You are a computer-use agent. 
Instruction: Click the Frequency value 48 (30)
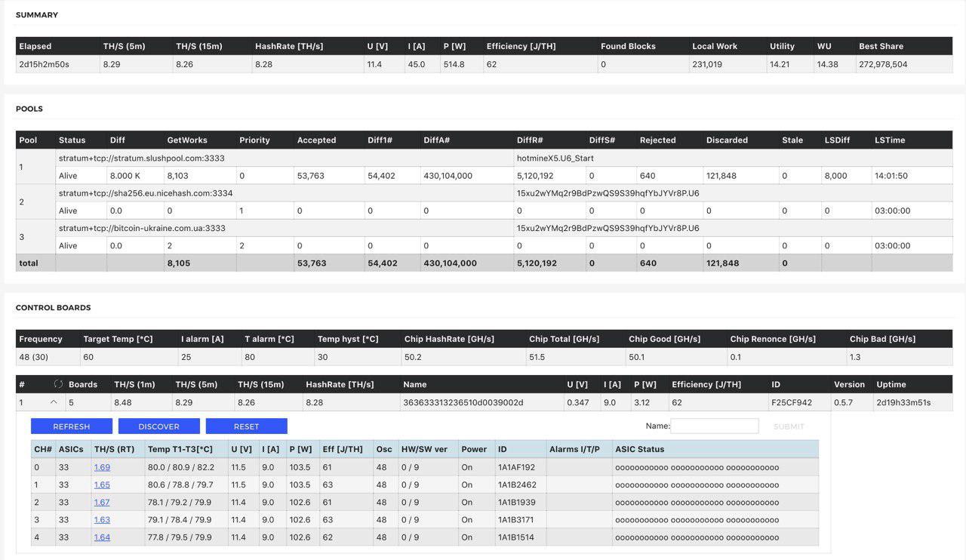(33, 357)
